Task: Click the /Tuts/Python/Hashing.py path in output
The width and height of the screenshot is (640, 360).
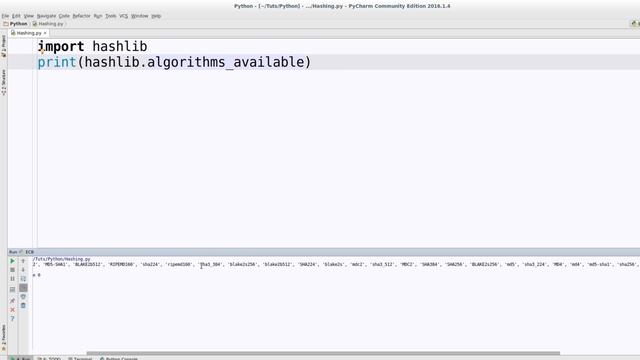Action: [x=62, y=259]
